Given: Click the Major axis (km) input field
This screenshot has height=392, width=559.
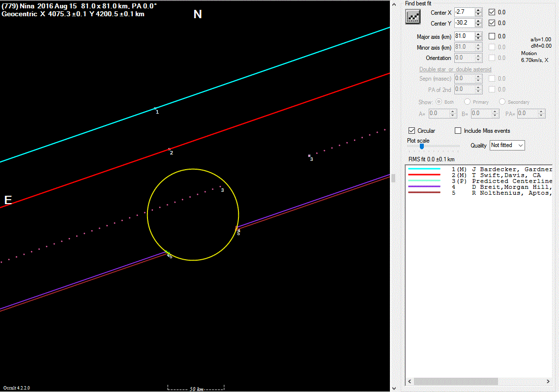Looking at the screenshot, I should pyautogui.click(x=464, y=36).
